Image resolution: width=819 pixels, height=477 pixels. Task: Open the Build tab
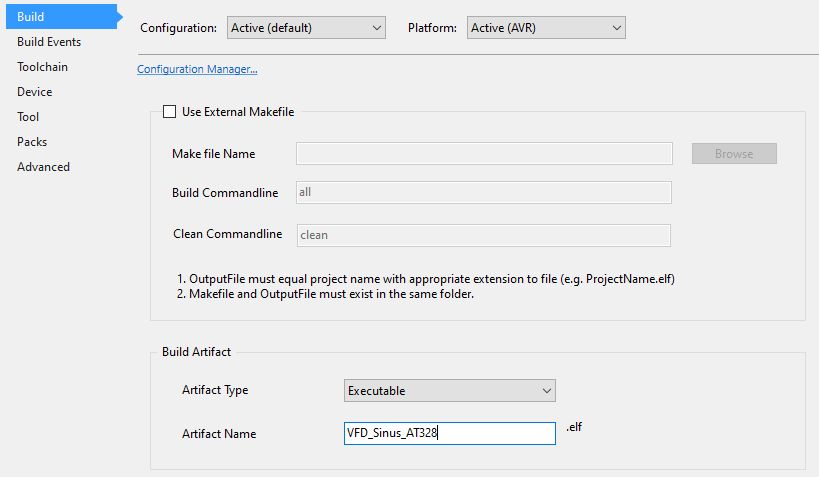pyautogui.click(x=62, y=17)
